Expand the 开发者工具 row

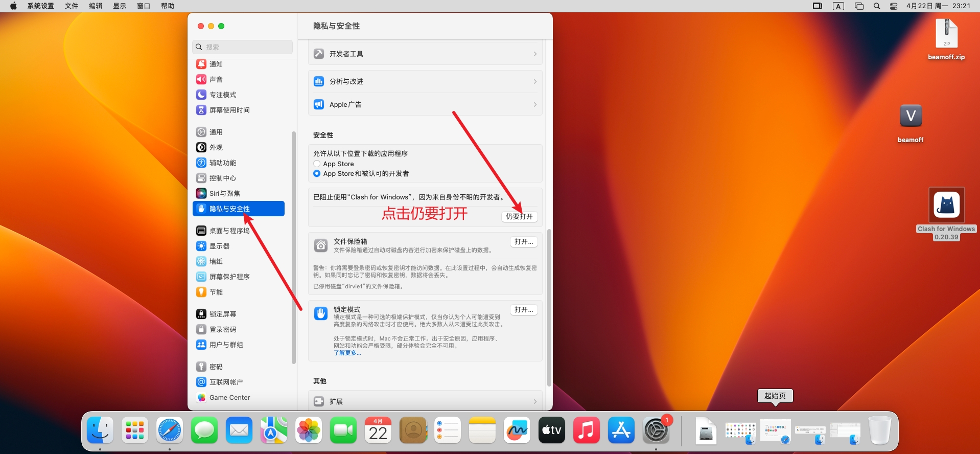[x=425, y=54]
